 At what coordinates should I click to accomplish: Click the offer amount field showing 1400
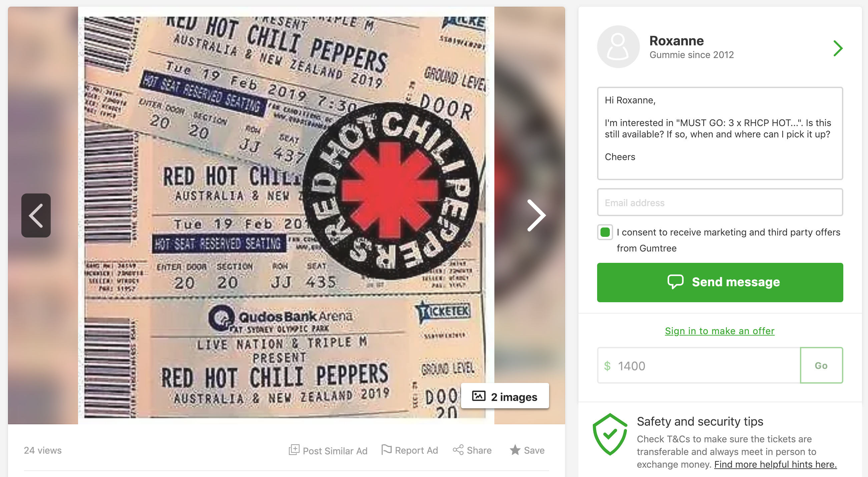(699, 366)
